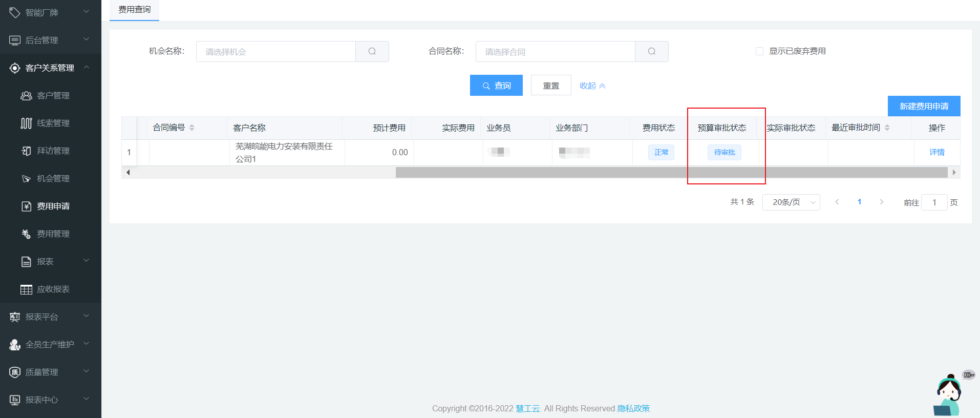Image resolution: width=980 pixels, height=418 pixels.
Task: Enable the 显示已废弃费用 checkbox
Action: coord(759,51)
